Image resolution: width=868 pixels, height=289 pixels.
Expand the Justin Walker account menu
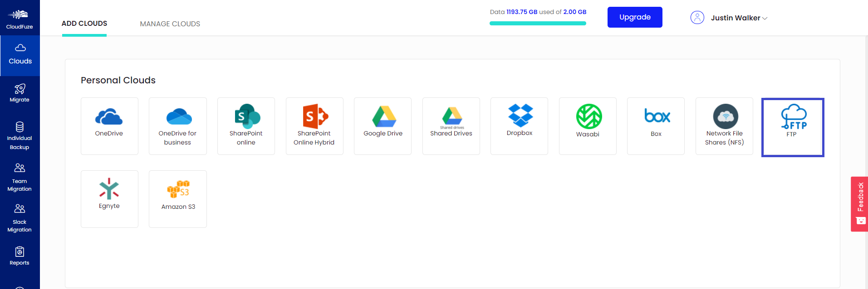tap(739, 18)
